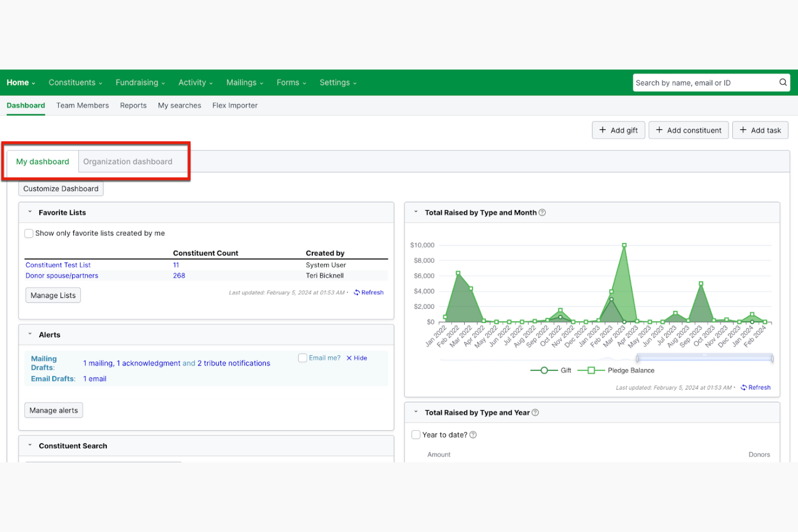
Task: Collapse Total Raised by Type and Month panel
Action: pyautogui.click(x=416, y=212)
